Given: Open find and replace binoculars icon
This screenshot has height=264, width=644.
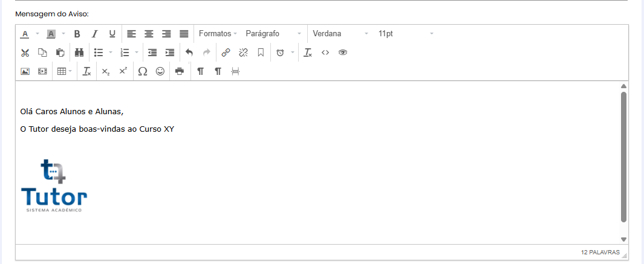Looking at the screenshot, I should [x=79, y=53].
